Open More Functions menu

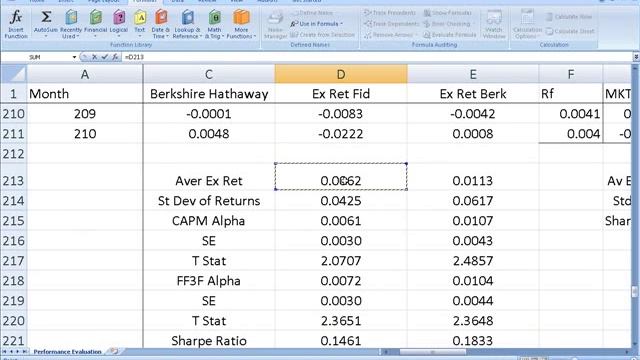tap(241, 24)
